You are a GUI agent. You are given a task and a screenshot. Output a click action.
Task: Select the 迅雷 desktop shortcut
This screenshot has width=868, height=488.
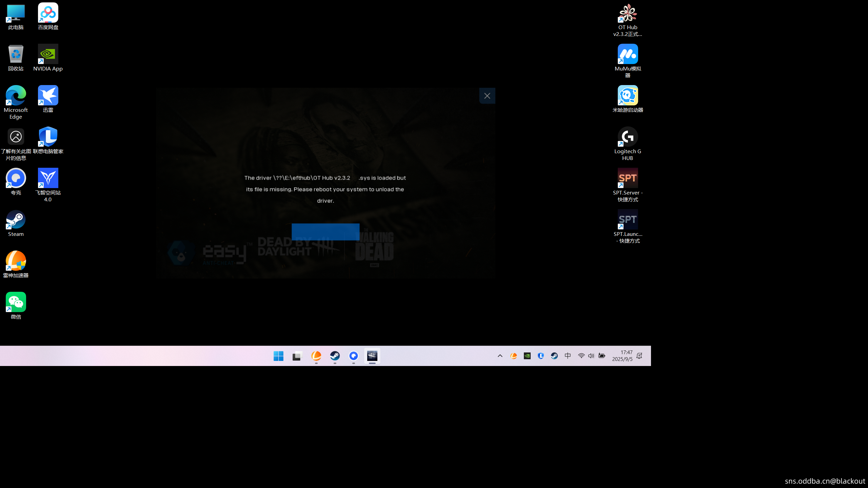[48, 99]
